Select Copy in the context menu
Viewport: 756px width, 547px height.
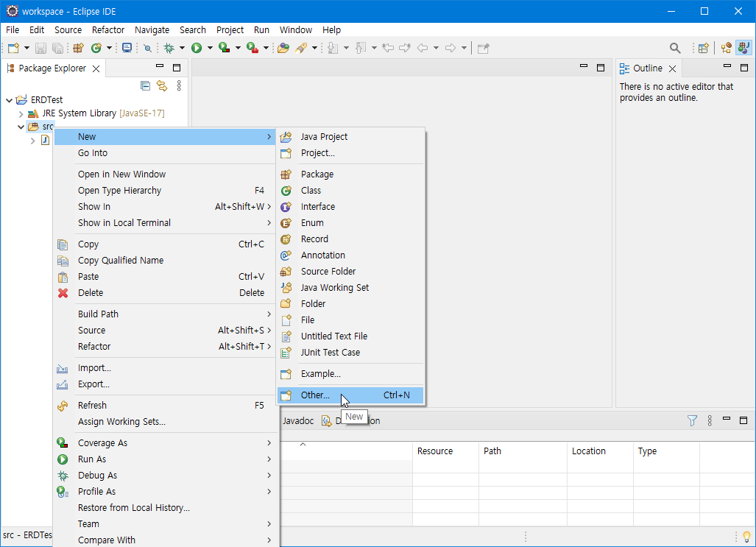pyautogui.click(x=164, y=244)
